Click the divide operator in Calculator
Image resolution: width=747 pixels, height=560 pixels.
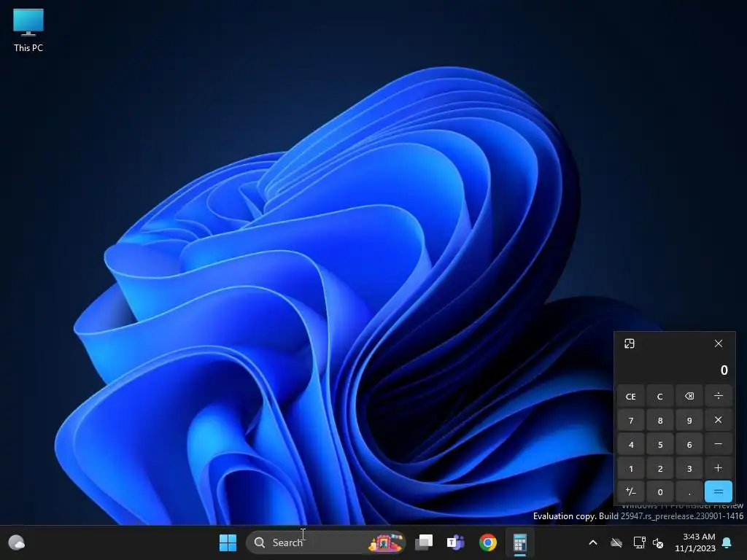(x=719, y=396)
